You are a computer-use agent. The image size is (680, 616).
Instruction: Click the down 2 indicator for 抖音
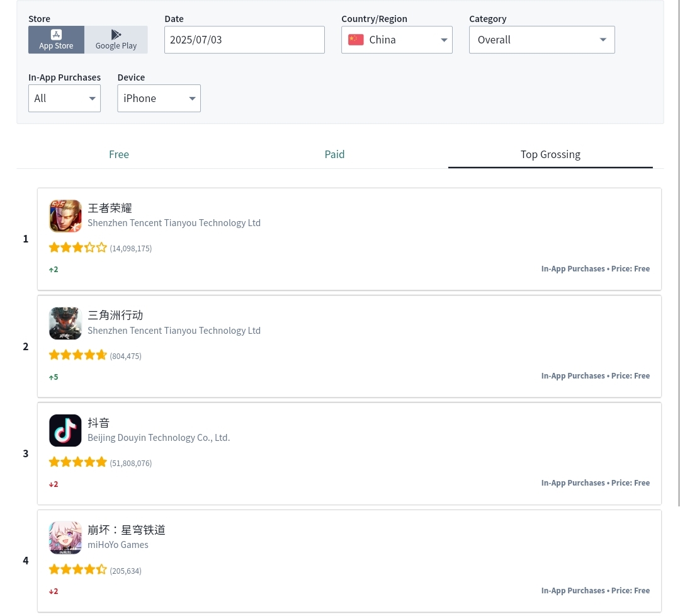(54, 484)
